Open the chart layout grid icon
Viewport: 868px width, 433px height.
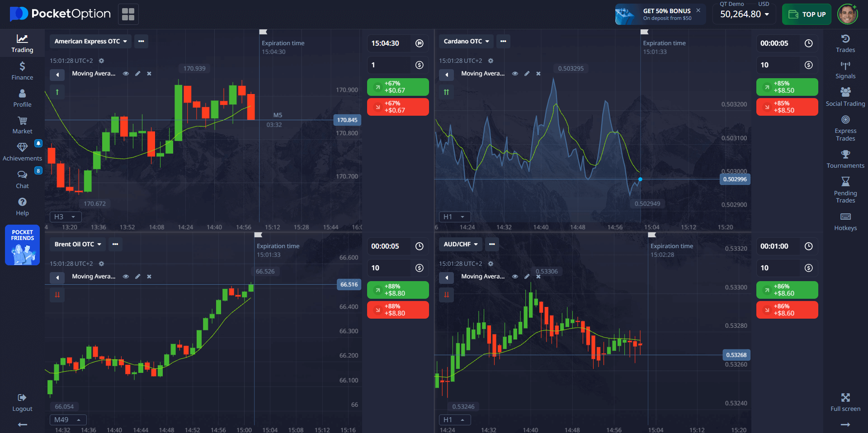[x=128, y=14]
